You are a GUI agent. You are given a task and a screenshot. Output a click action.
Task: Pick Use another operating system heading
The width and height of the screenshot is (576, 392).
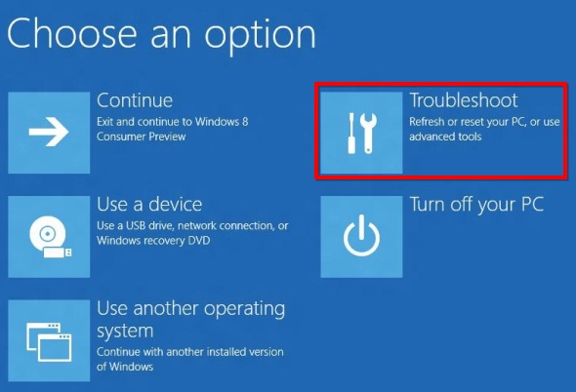point(191,319)
